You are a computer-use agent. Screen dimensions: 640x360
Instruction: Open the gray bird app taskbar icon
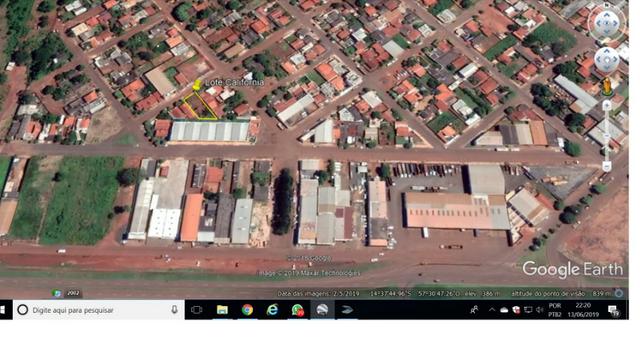pos(347,310)
